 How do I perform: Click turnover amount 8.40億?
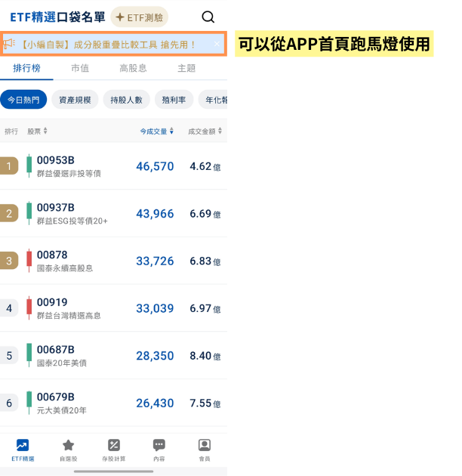tap(205, 356)
